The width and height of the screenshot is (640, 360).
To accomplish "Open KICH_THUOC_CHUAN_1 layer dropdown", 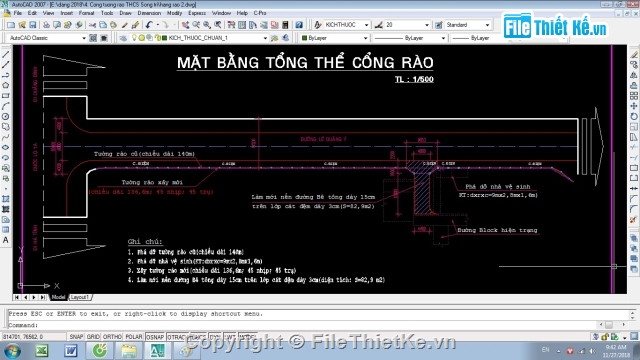I will [265, 38].
